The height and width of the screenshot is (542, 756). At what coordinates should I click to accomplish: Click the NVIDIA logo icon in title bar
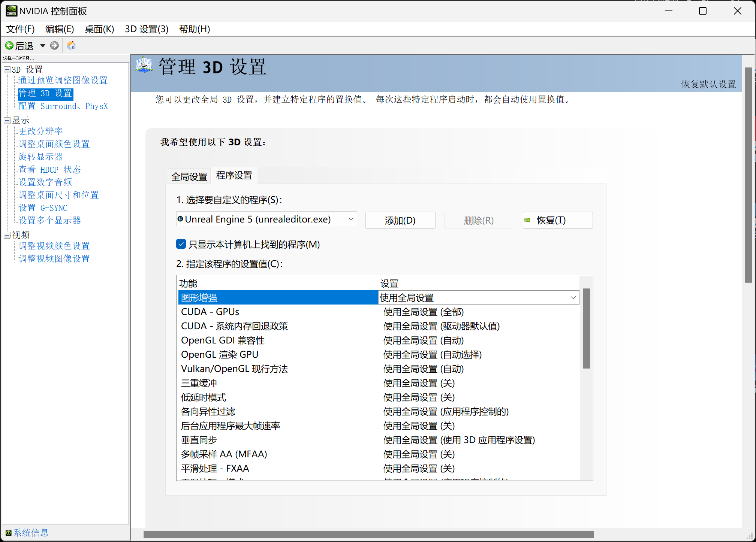[11, 11]
